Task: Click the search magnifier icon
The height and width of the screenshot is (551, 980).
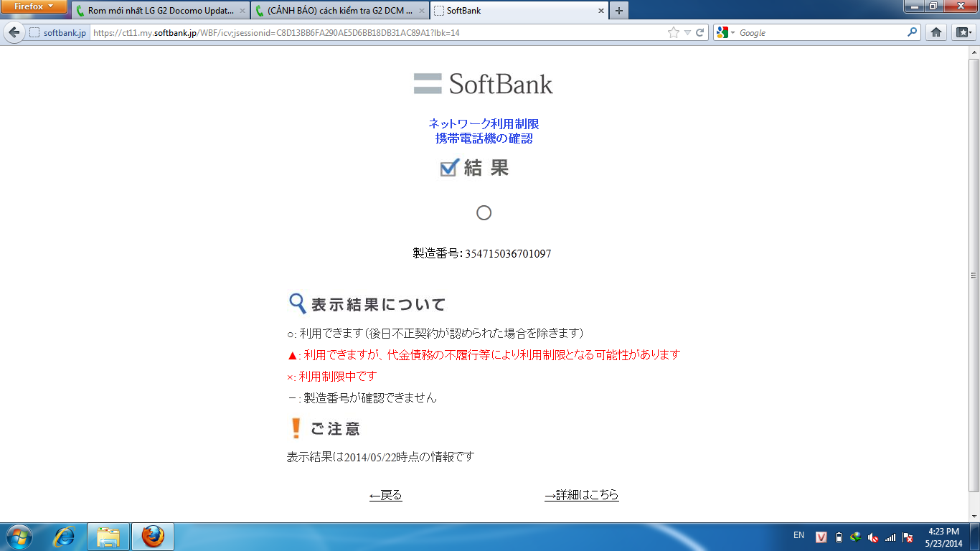Action: tap(913, 32)
